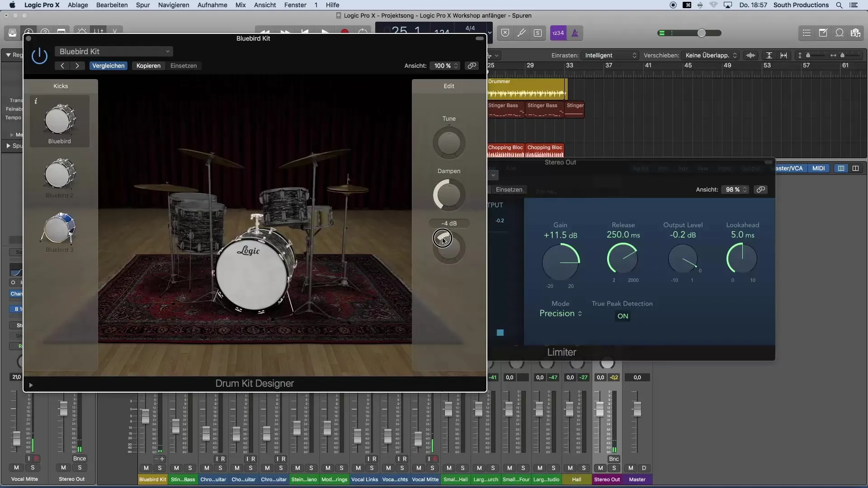868x488 pixels.
Task: Click the link icon in Limiter window
Action: (x=761, y=190)
